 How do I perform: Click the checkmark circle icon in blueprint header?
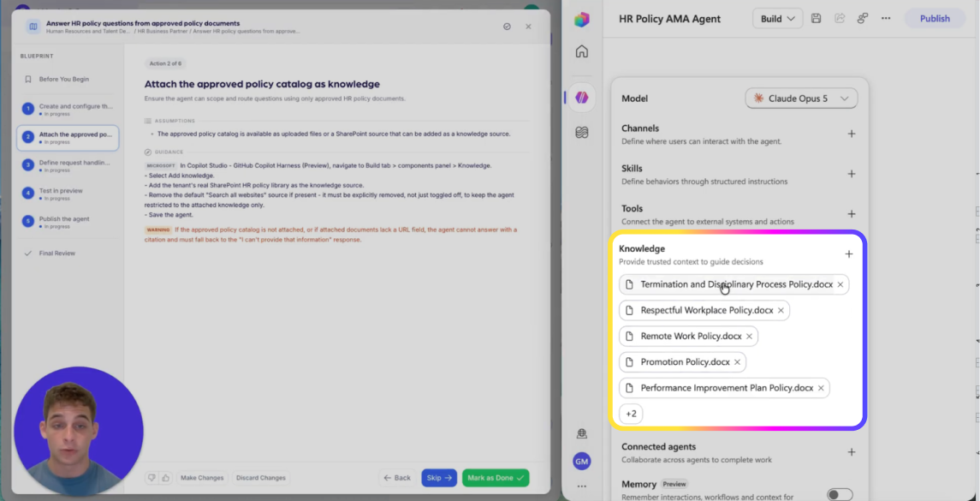(x=507, y=27)
